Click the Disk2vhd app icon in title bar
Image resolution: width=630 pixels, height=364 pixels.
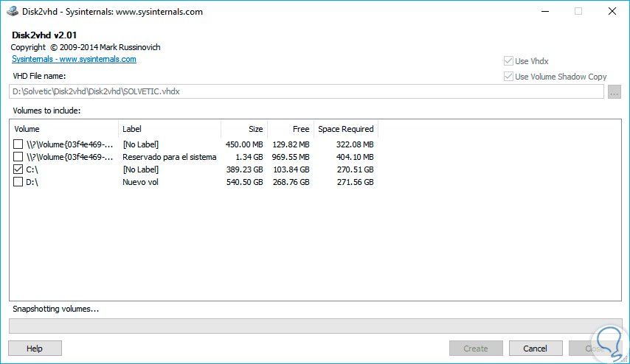pos(13,11)
